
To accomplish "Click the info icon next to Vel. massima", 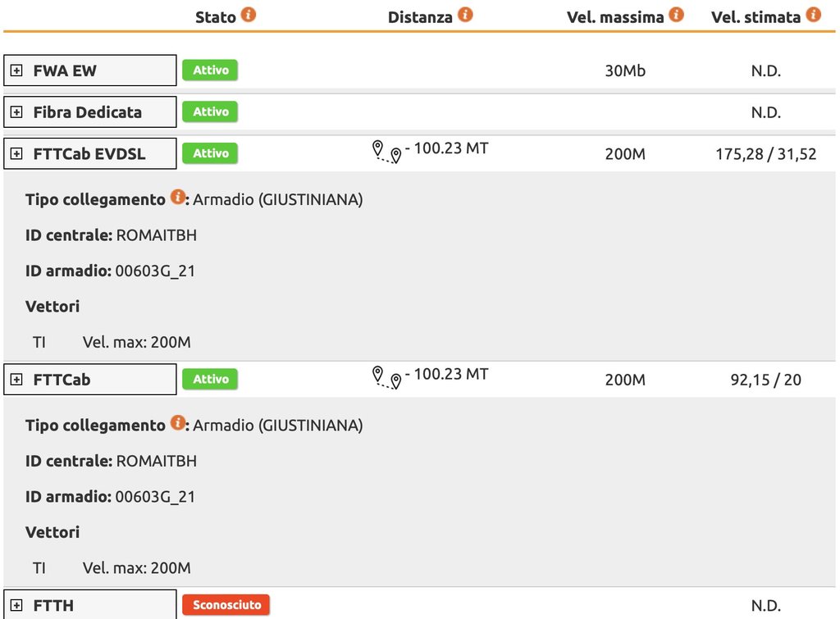I will point(676,15).
